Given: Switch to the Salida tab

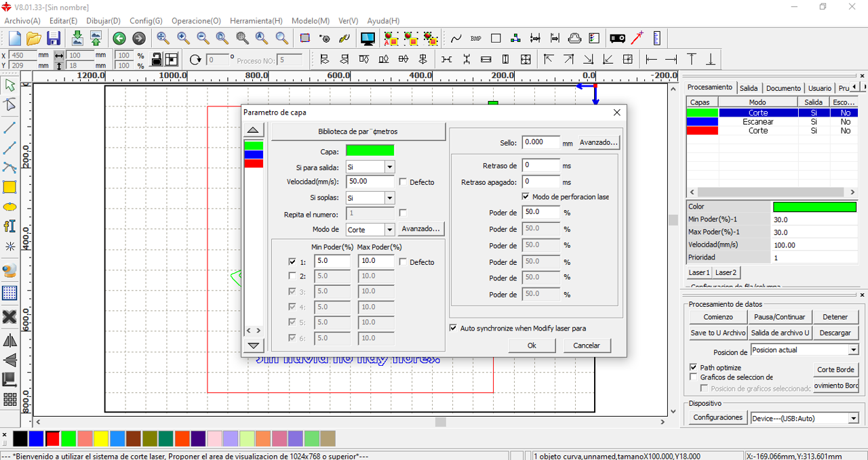Looking at the screenshot, I should coord(749,88).
